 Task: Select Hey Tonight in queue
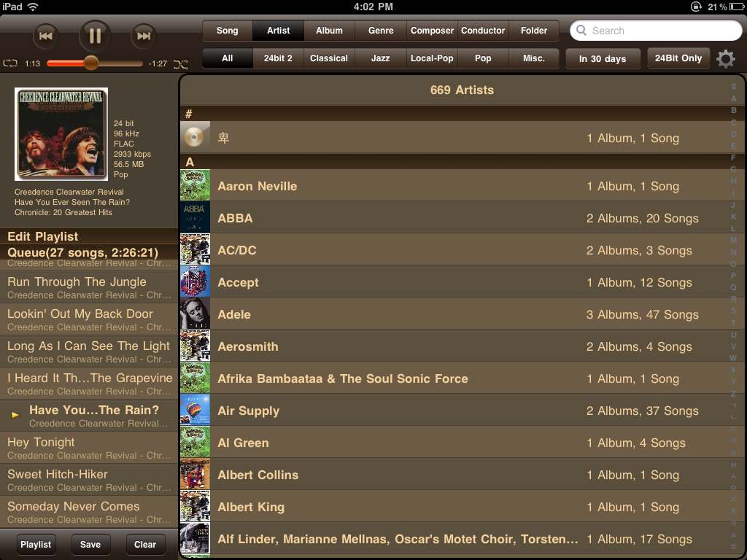click(89, 448)
